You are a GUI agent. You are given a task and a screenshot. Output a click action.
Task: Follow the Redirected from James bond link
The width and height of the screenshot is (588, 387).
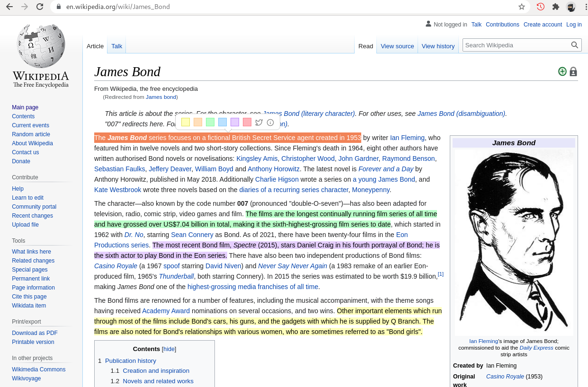161,97
